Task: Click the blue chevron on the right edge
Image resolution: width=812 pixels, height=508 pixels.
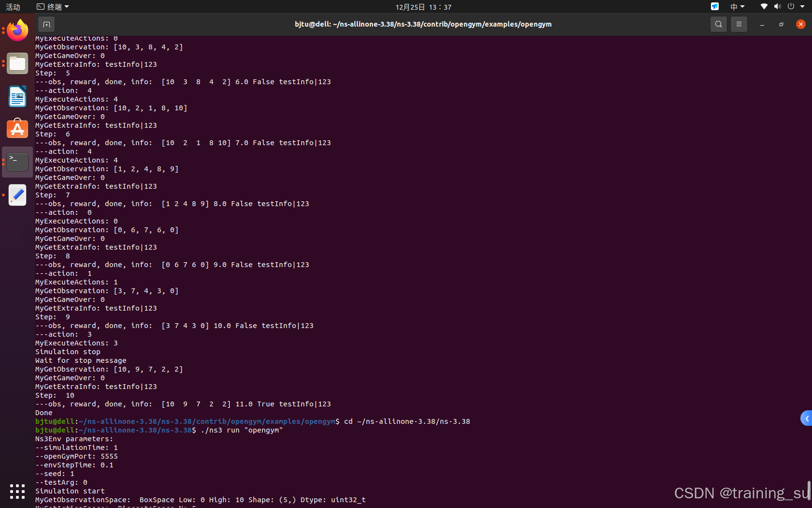Action: click(x=806, y=418)
